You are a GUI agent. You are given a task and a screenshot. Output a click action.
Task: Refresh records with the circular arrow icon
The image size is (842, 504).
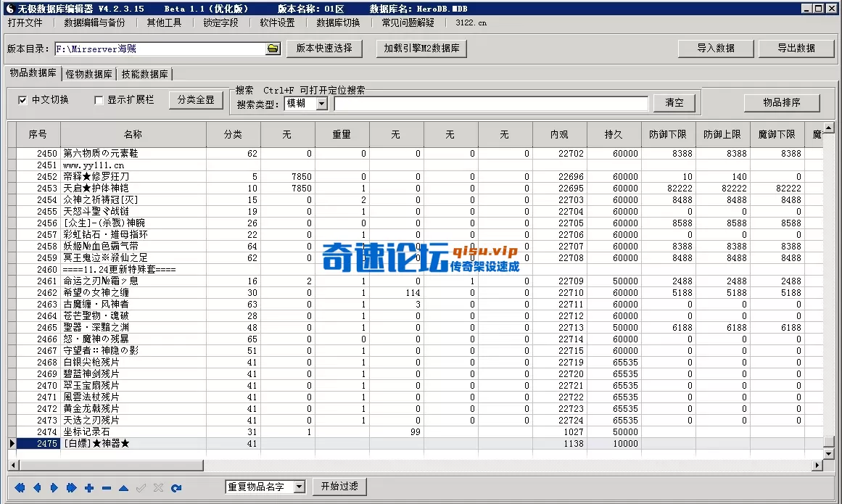pos(176,488)
